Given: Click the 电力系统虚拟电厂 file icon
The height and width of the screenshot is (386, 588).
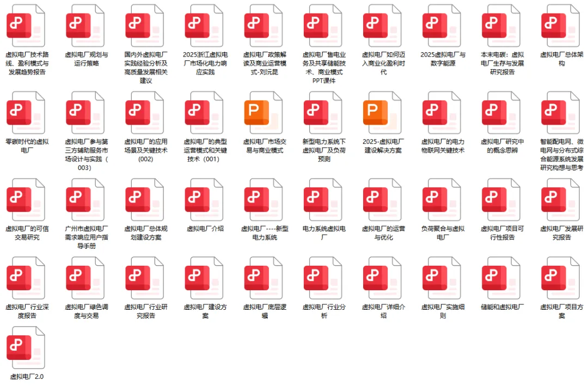Looking at the screenshot, I should pos(323,200).
